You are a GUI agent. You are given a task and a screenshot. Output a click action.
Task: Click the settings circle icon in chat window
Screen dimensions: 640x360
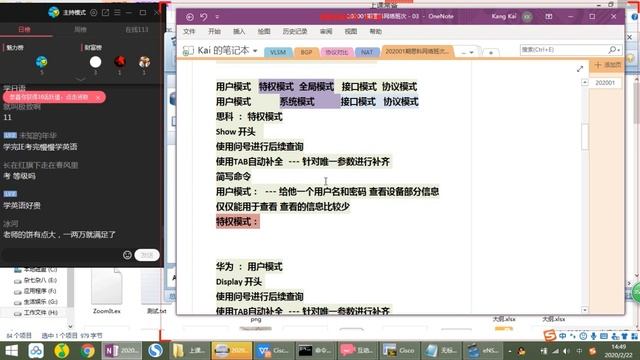coord(93,13)
